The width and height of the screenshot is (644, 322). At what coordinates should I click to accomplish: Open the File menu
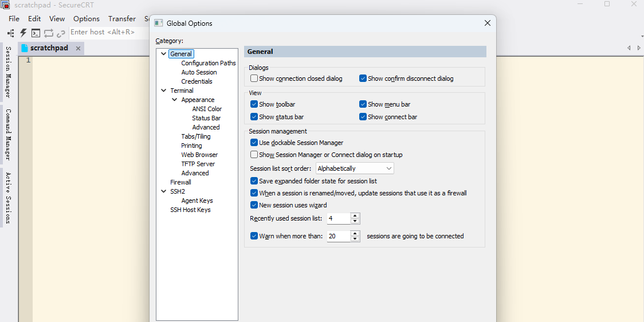[x=14, y=18]
